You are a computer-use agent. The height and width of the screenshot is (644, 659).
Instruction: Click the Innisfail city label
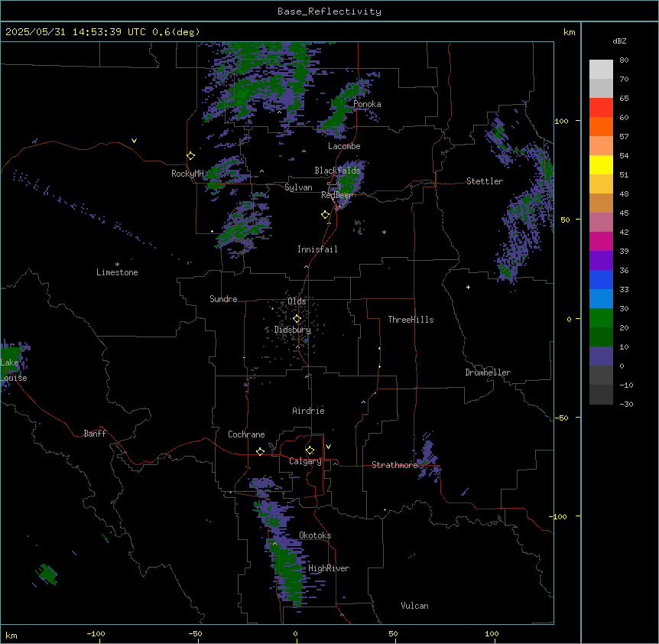click(317, 249)
